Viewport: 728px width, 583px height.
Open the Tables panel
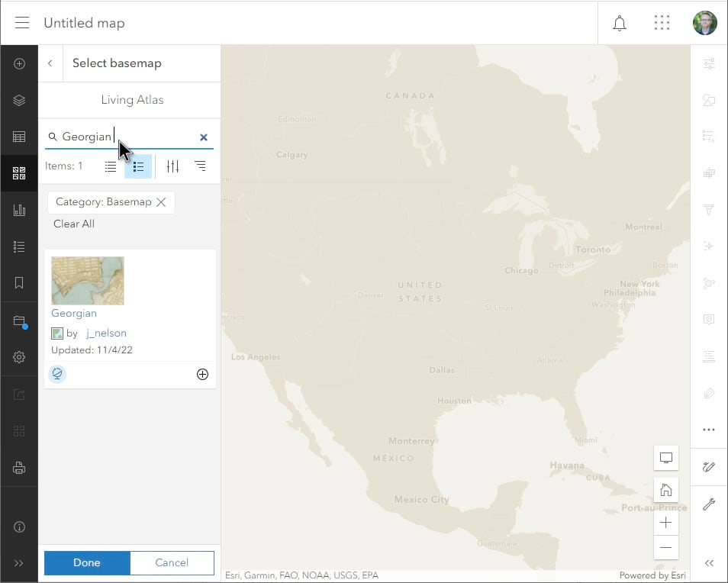(x=19, y=136)
